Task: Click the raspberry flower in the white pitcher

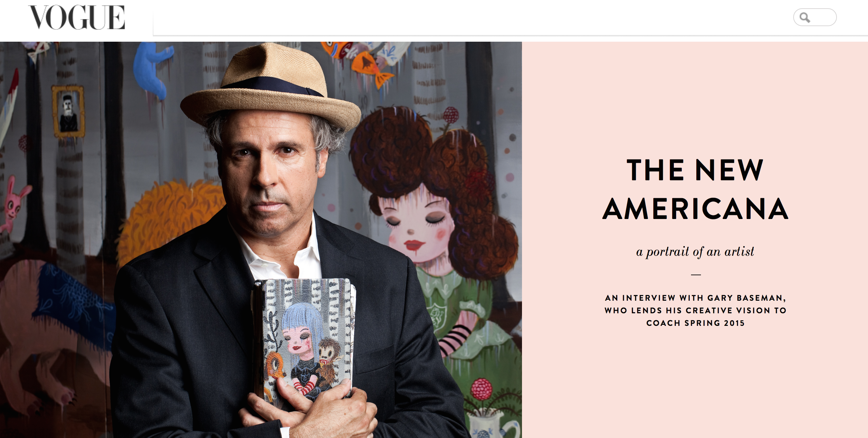Action: [482, 390]
